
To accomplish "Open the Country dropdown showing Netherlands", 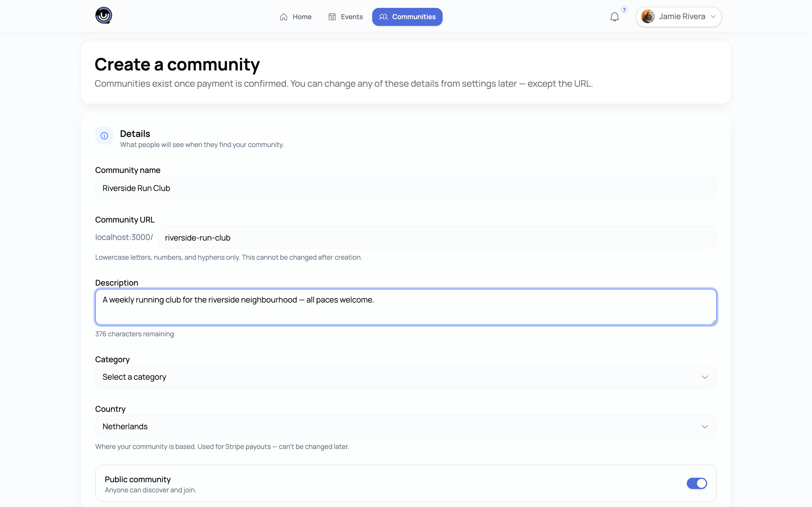I will coord(406,426).
